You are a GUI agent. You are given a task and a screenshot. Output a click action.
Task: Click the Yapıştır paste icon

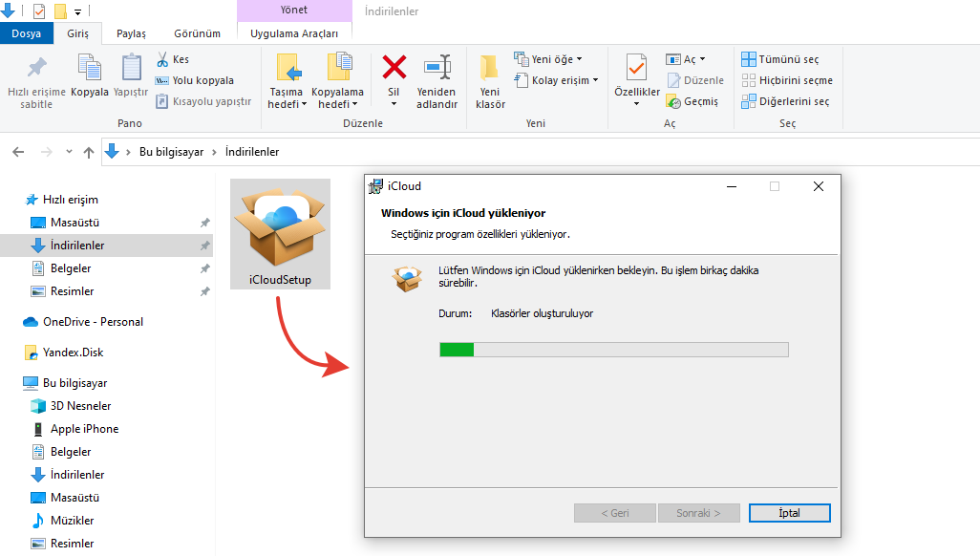point(131,68)
